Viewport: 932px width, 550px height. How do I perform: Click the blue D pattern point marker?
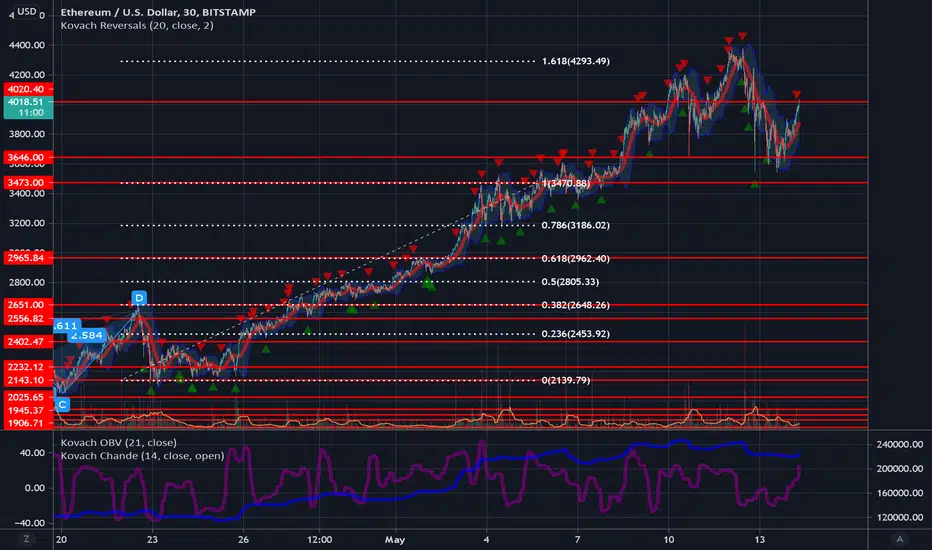[x=138, y=298]
